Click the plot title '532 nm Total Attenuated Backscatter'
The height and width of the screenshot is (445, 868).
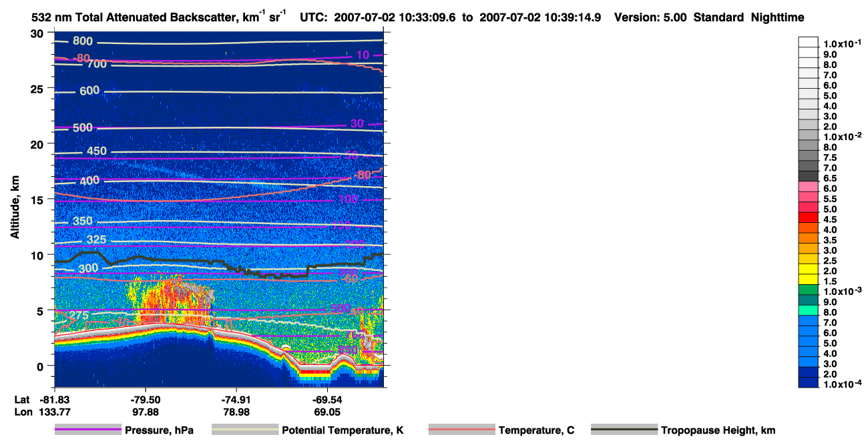click(134, 17)
